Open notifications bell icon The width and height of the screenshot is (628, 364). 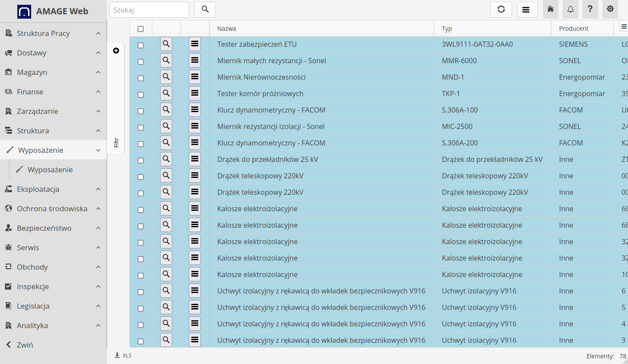(570, 9)
